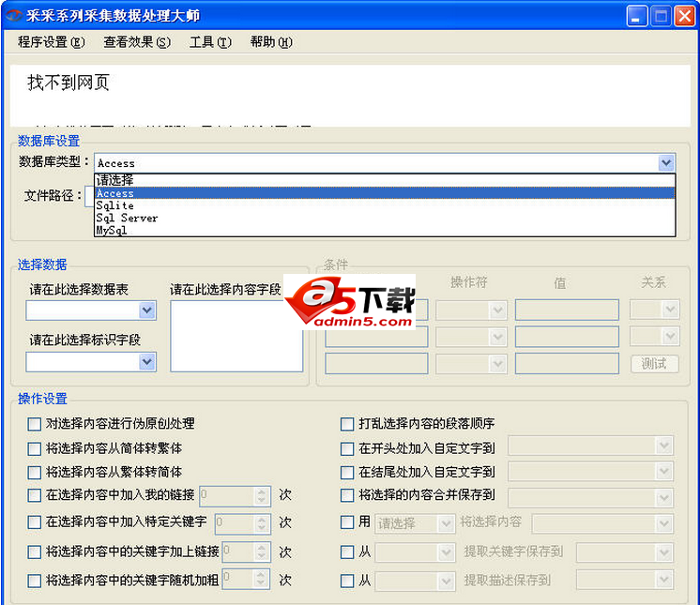Check the 用 请选择 checkbox
Viewport: 700px width, 605px height.
coord(347,522)
